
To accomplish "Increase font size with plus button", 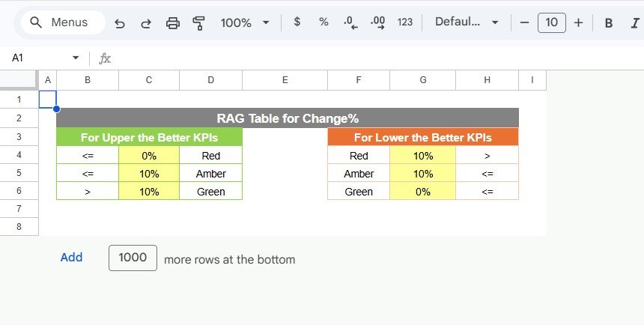I will (x=578, y=22).
